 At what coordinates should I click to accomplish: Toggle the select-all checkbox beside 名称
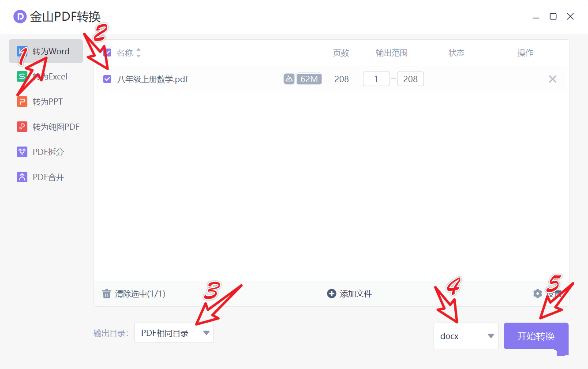pyautogui.click(x=107, y=53)
